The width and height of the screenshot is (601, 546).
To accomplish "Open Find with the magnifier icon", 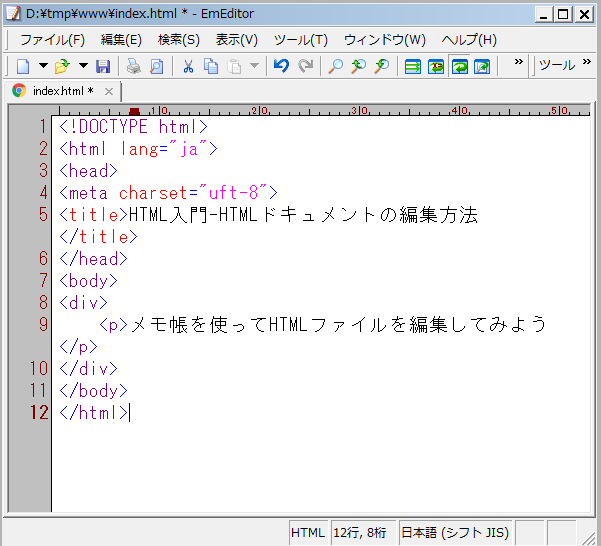I will pyautogui.click(x=336, y=66).
